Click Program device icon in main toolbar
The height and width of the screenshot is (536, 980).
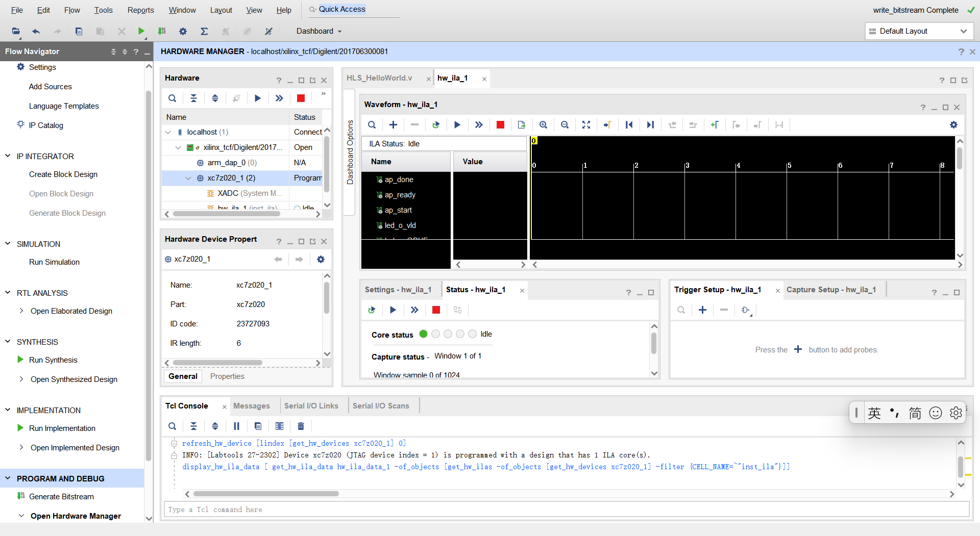[162, 32]
